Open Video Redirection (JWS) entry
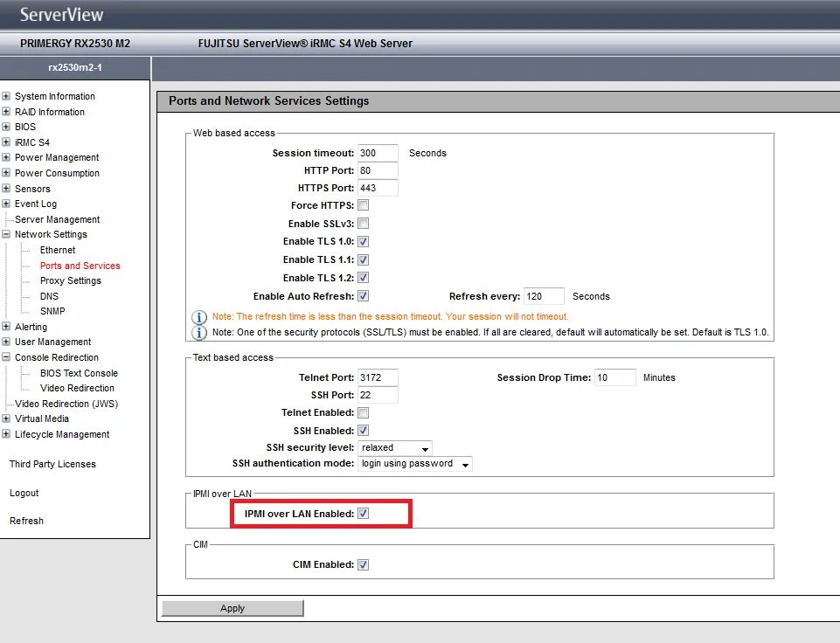840x643 pixels. click(66, 404)
